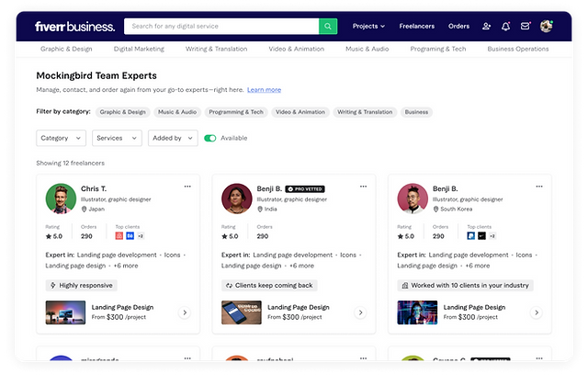Viewport: 588px width, 375px height.
Task: Open the three-dot menu on India Benji B. card
Action: pos(364,187)
